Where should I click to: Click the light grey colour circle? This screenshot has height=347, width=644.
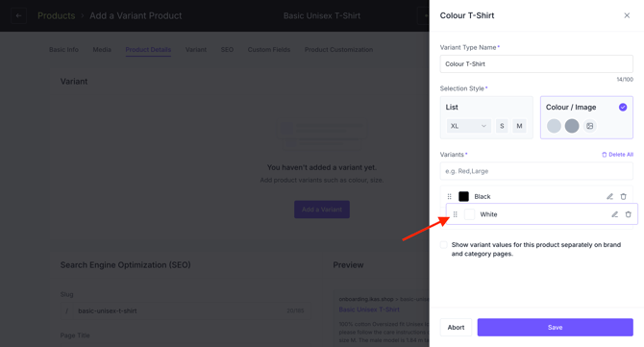(x=554, y=126)
